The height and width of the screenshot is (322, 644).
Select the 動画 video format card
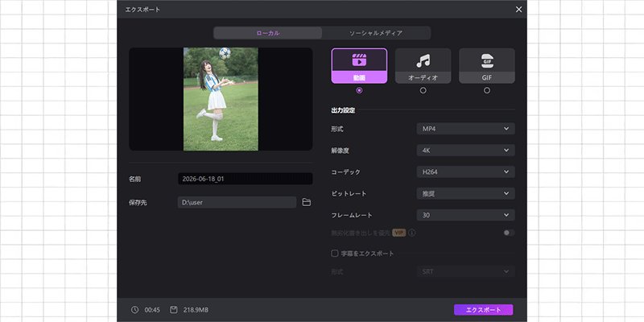click(359, 66)
